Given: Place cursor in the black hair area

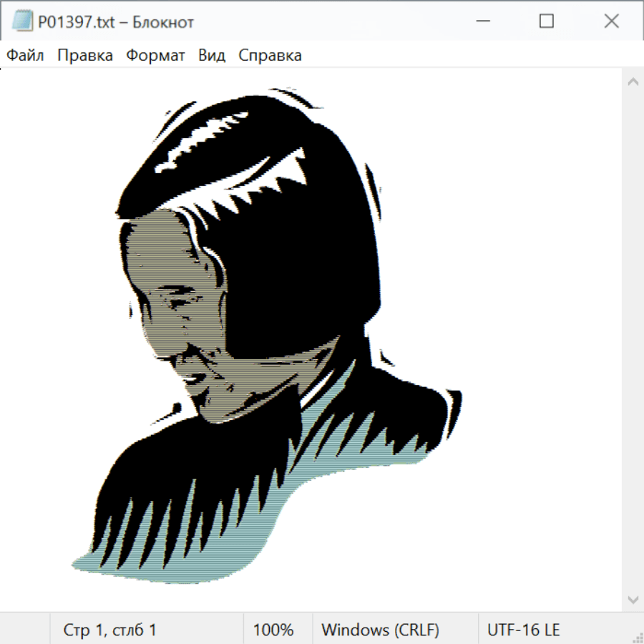Looking at the screenshot, I should point(301,272).
